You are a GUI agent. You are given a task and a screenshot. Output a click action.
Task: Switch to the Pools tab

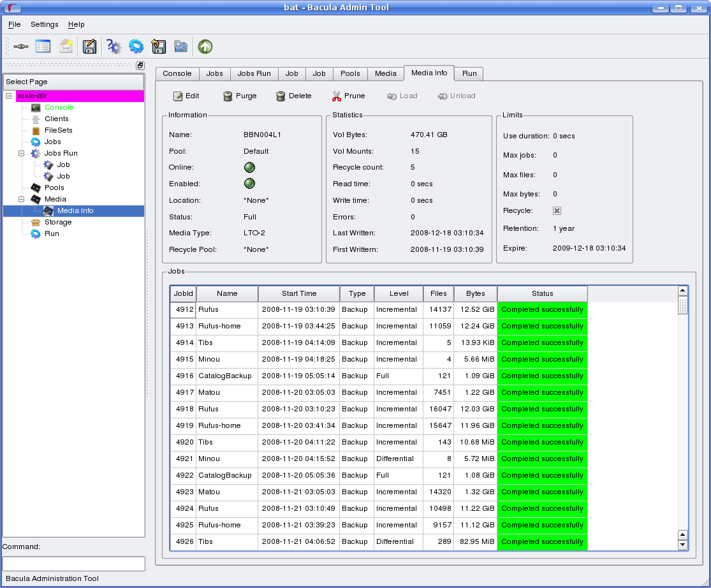[x=350, y=73]
